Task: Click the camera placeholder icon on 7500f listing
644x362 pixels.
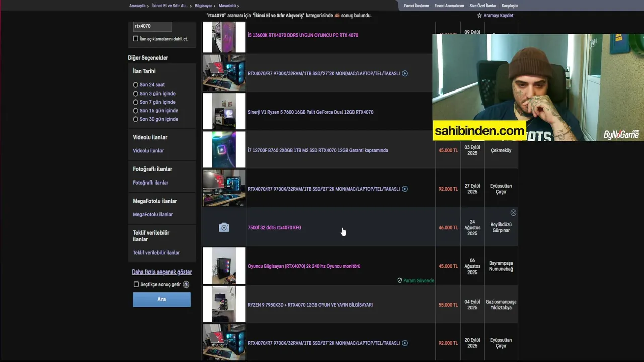Action: click(x=224, y=228)
